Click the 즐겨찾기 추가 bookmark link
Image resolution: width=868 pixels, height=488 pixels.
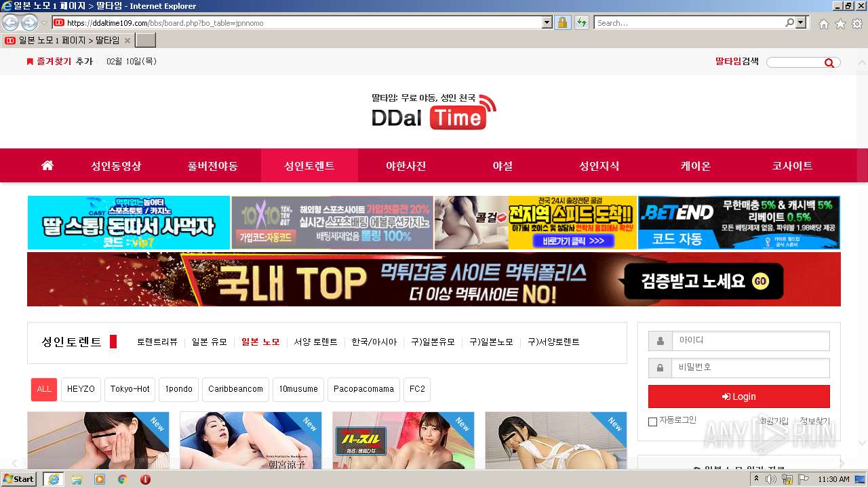[59, 62]
